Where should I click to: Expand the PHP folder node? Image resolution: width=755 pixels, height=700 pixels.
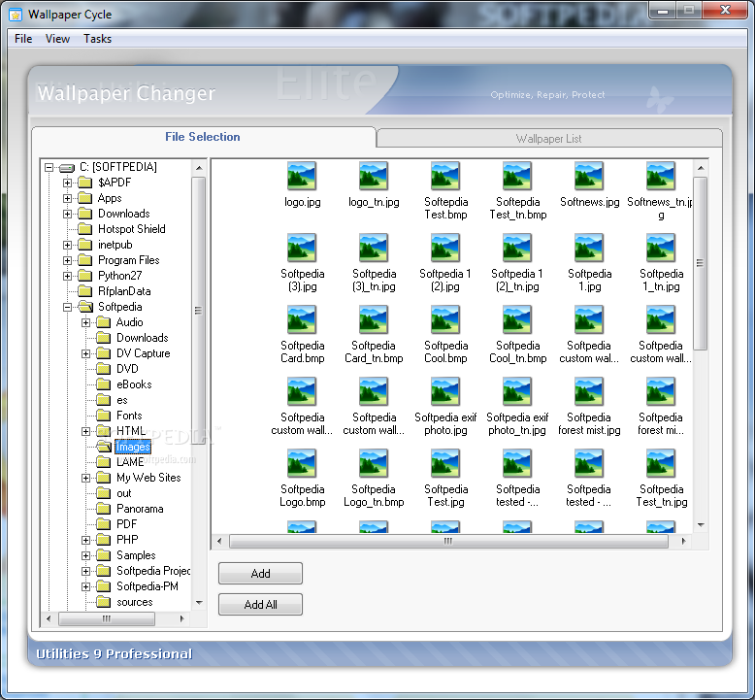(85, 540)
